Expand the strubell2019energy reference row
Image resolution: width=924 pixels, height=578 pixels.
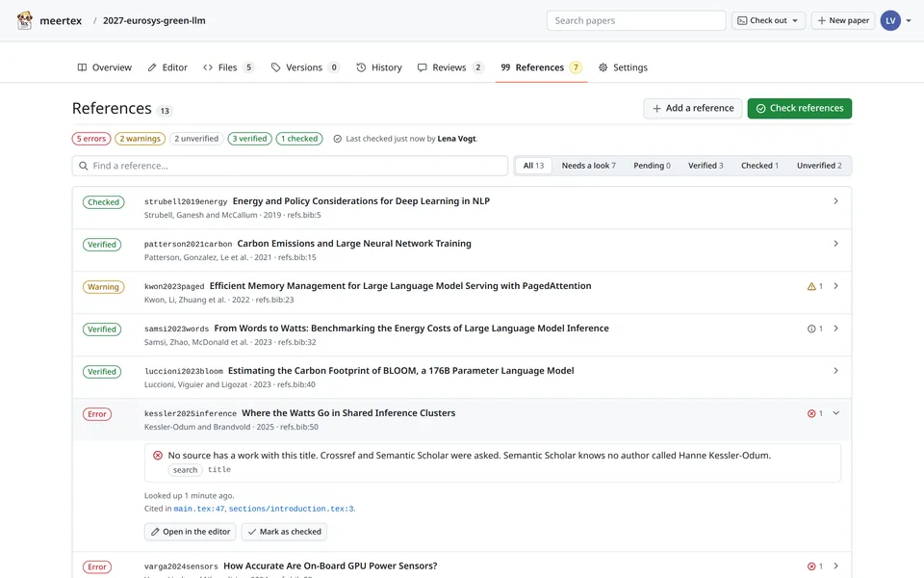[x=835, y=201]
